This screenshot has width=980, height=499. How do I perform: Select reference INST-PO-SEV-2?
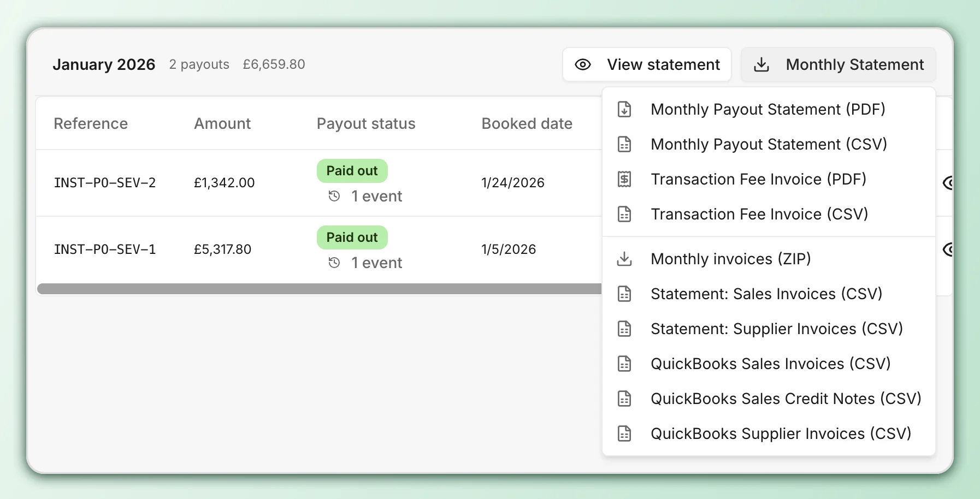105,183
